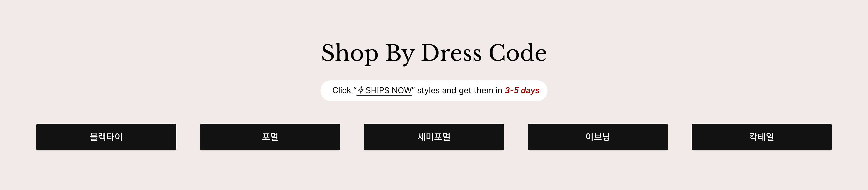Pick the 칵테일 dress code button
Screen dimensions: 868x190
[762, 137]
